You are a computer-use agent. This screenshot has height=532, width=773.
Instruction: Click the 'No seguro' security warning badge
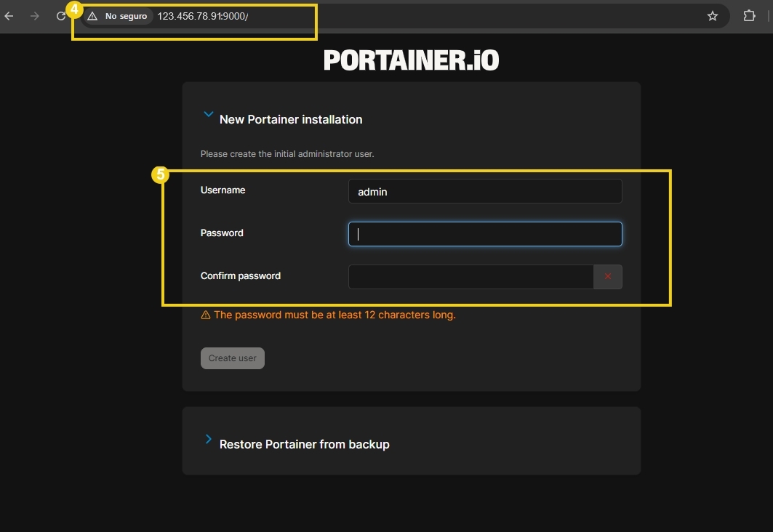[118, 15]
